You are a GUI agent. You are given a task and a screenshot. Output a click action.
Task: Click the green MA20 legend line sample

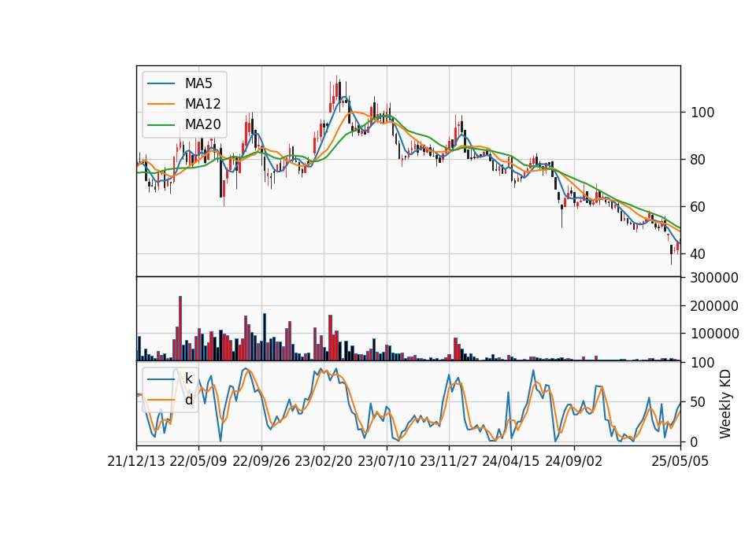pyautogui.click(x=161, y=125)
